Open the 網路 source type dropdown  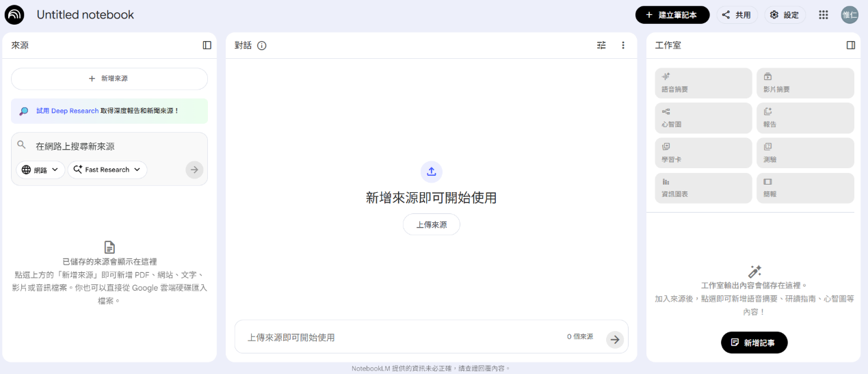(40, 170)
